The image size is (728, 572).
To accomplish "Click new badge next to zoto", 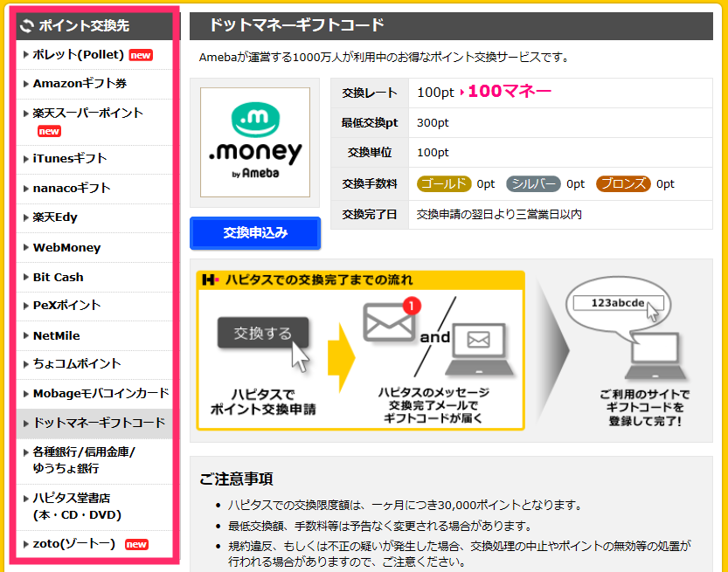I will point(136,544).
